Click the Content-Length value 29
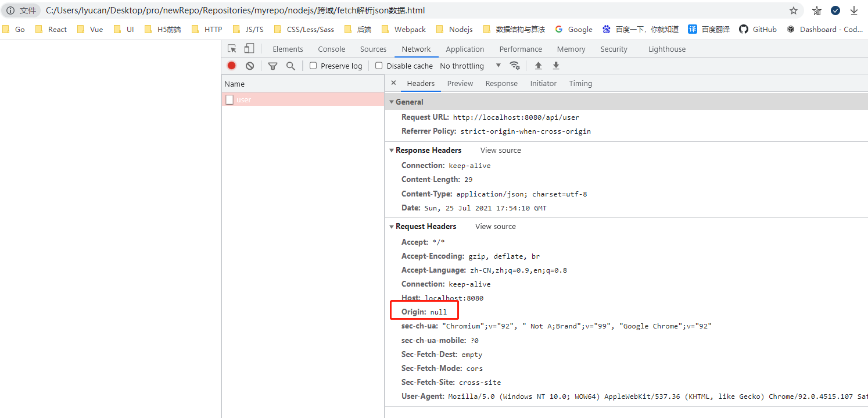Image resolution: width=868 pixels, height=418 pixels. [x=468, y=180]
